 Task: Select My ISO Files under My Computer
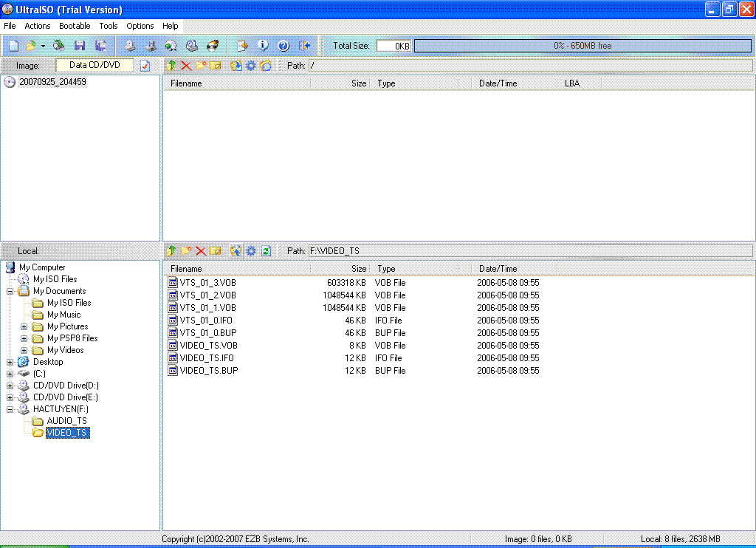[55, 279]
